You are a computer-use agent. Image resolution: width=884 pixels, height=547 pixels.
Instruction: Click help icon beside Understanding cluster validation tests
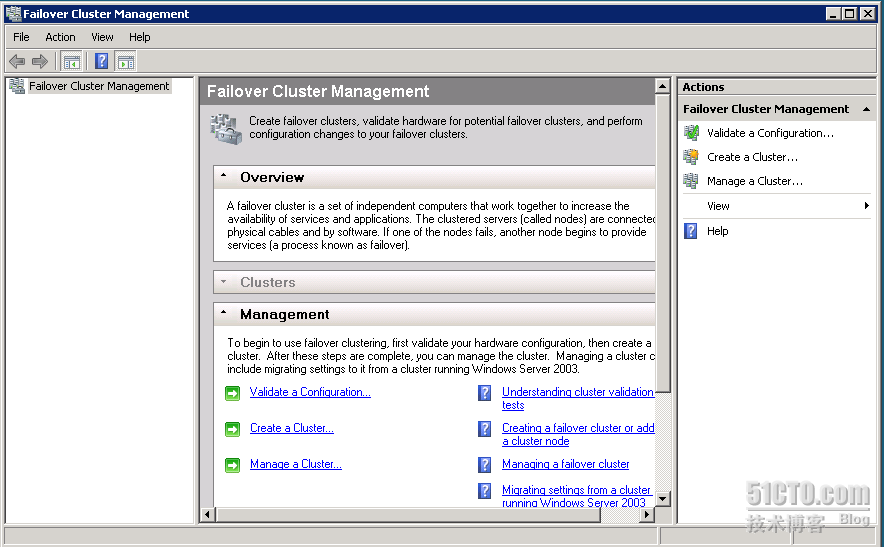[x=484, y=392]
